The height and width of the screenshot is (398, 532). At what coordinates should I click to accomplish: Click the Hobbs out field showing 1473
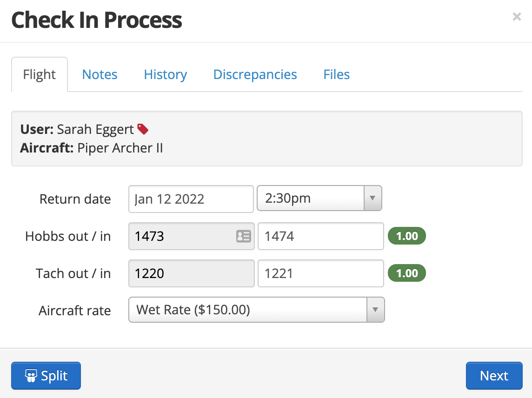[x=181, y=236]
